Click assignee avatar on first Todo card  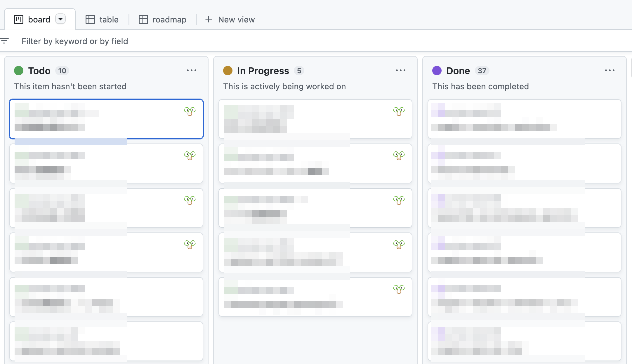190,111
